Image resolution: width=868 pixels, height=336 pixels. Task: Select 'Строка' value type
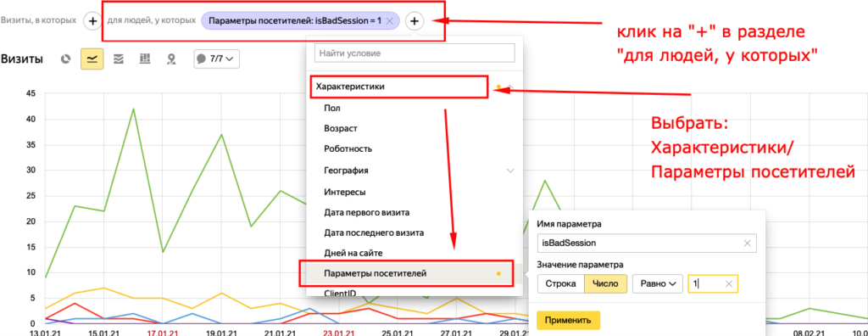[x=561, y=284]
